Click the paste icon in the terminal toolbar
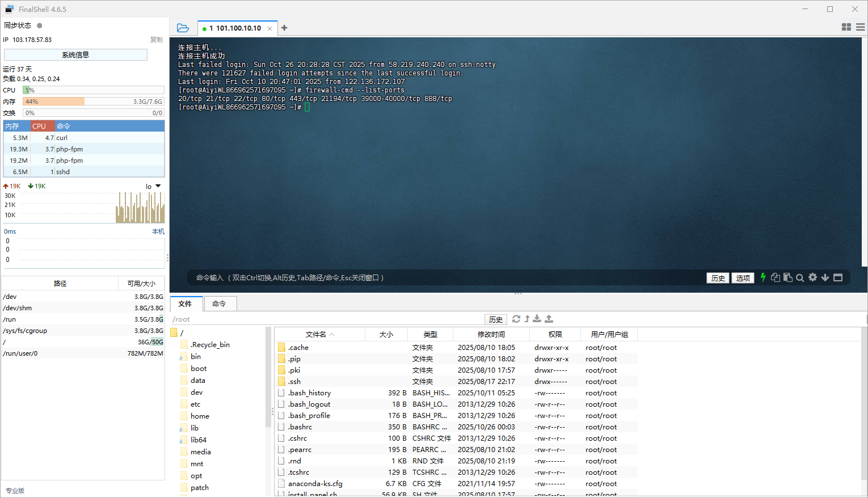This screenshot has width=868, height=498. click(787, 277)
